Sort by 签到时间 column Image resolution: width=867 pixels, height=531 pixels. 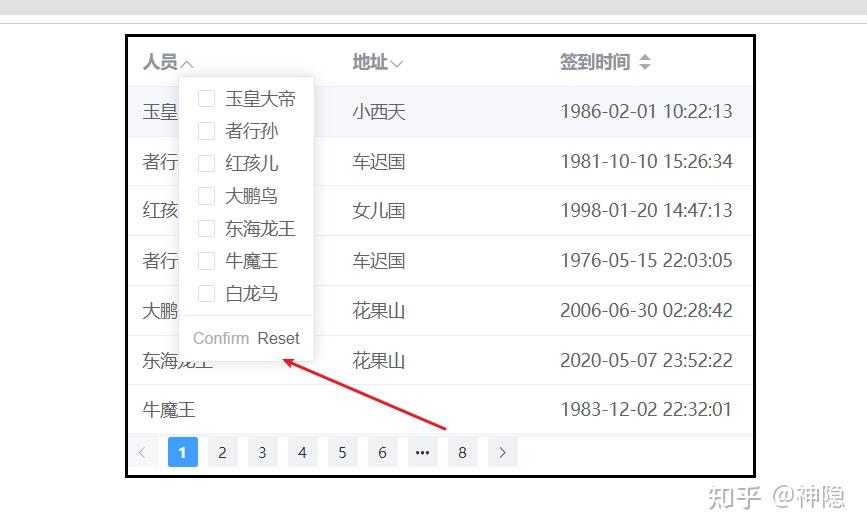click(x=645, y=62)
